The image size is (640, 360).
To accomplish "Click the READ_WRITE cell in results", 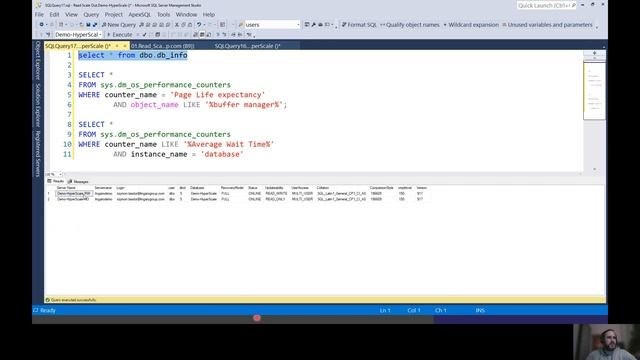I will pos(276,193).
